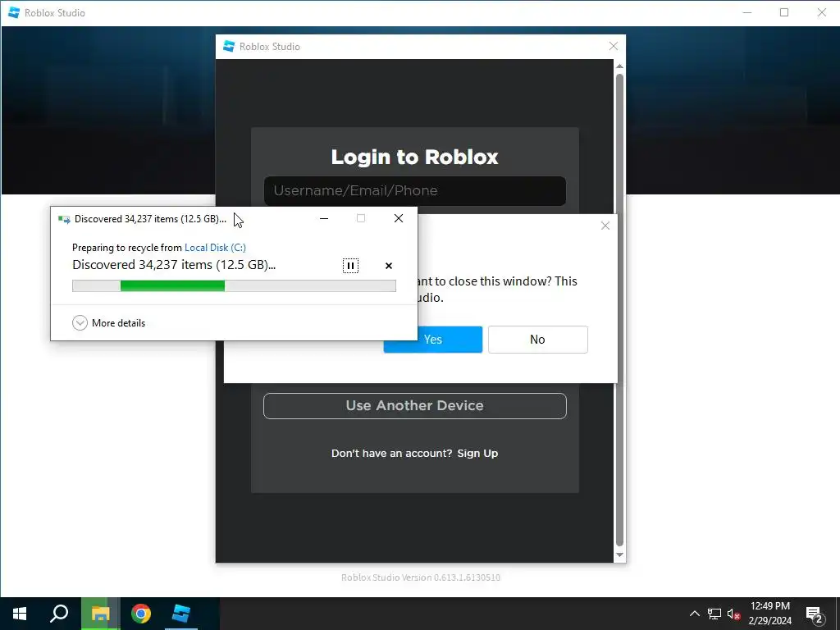Expand More details in recycle dialog

[x=109, y=323]
